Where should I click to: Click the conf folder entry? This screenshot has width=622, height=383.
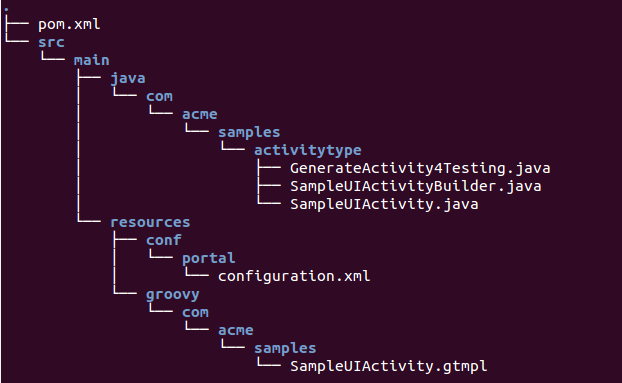point(163,240)
